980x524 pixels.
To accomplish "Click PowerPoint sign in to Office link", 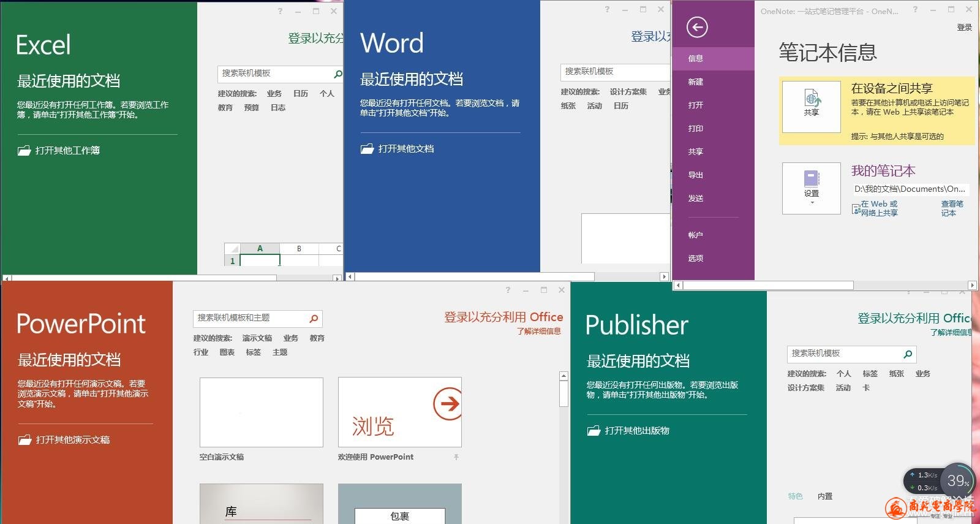I will point(503,317).
